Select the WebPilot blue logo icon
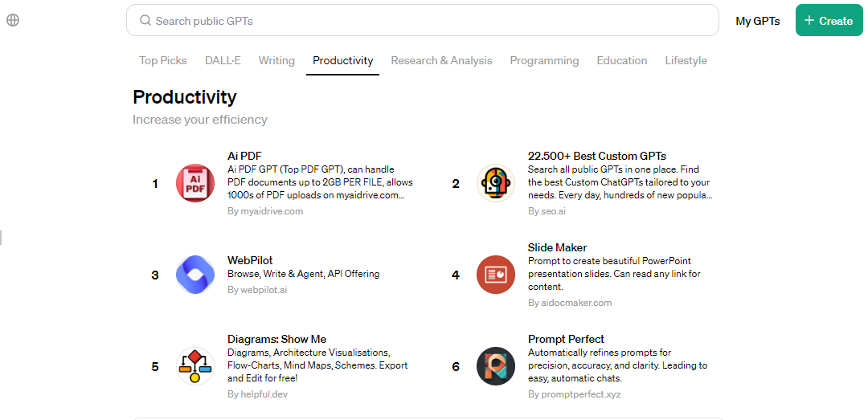The width and height of the screenshot is (868, 420). click(x=195, y=275)
